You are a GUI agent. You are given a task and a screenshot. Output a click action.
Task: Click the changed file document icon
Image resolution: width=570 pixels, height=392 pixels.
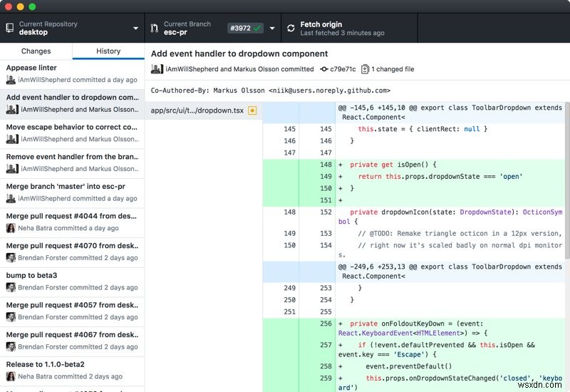pos(365,69)
